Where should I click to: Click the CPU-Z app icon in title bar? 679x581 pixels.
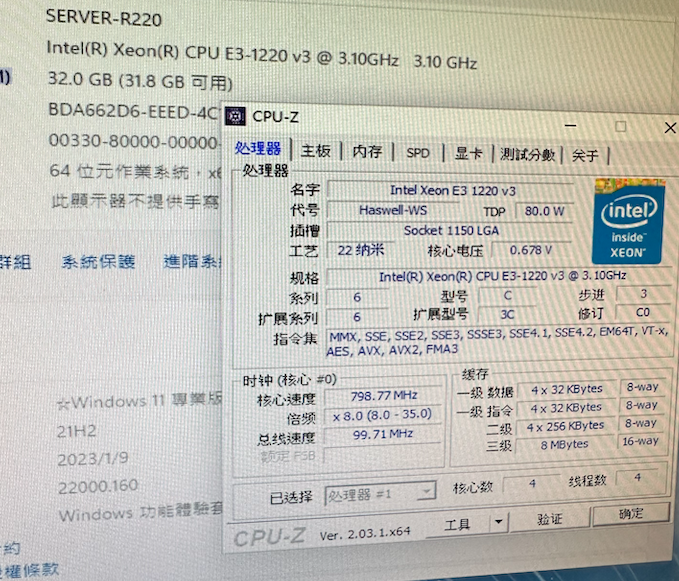(235, 116)
